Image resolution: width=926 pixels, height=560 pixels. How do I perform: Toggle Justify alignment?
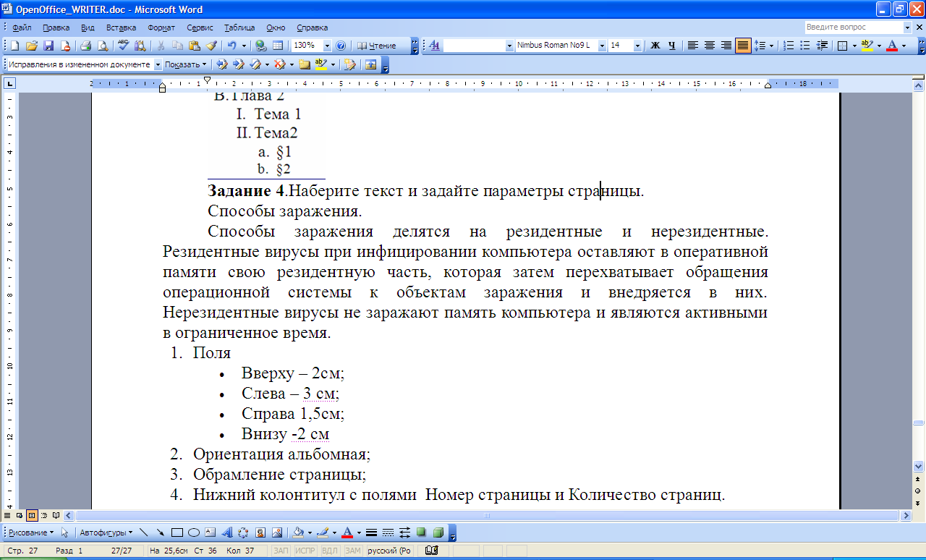click(x=743, y=46)
